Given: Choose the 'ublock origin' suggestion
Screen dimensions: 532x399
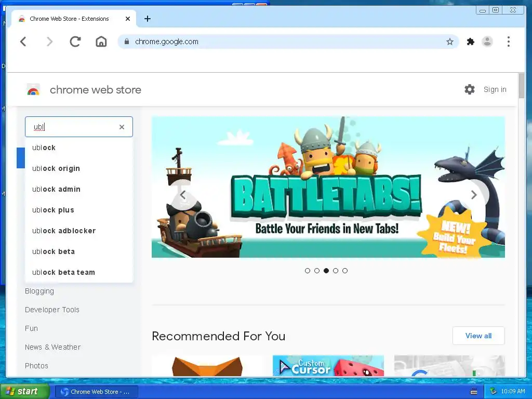Looking at the screenshot, I should point(79,168).
